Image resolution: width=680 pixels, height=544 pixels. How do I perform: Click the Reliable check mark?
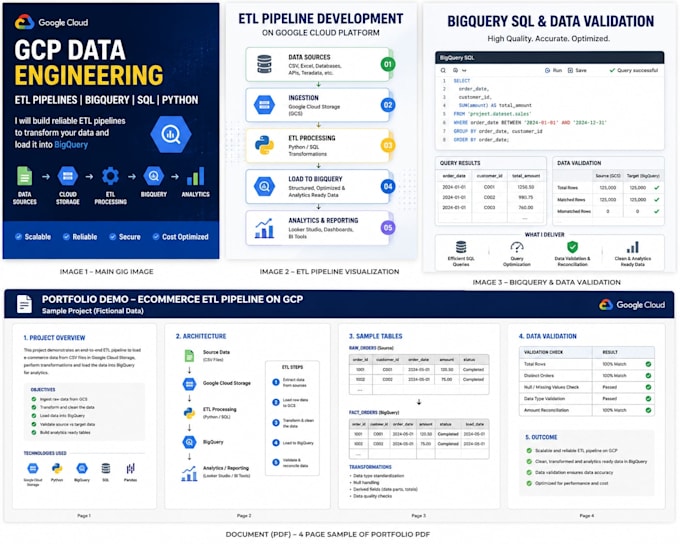66,236
